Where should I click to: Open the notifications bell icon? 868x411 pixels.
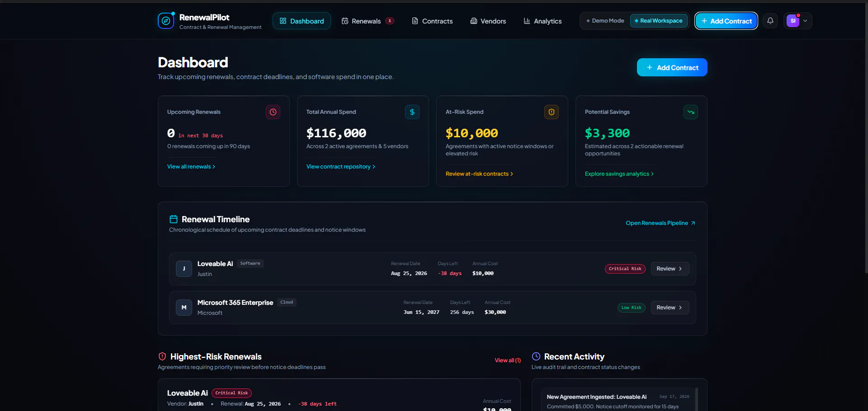[770, 21]
